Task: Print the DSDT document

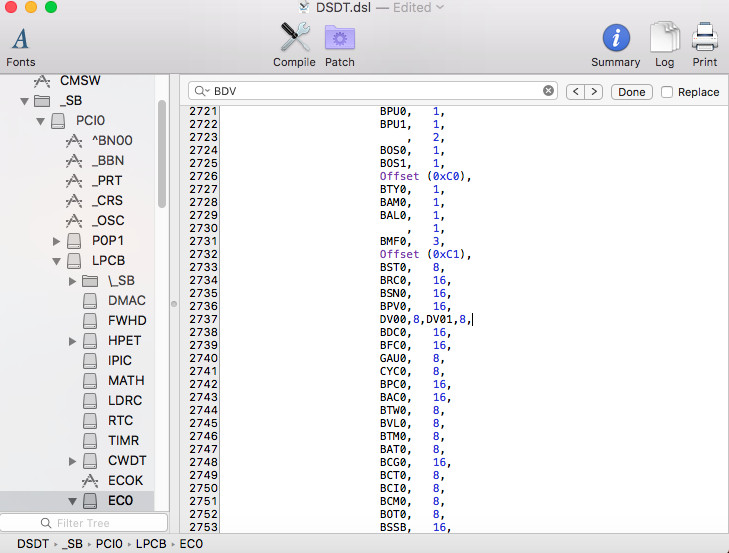Action: click(x=705, y=46)
